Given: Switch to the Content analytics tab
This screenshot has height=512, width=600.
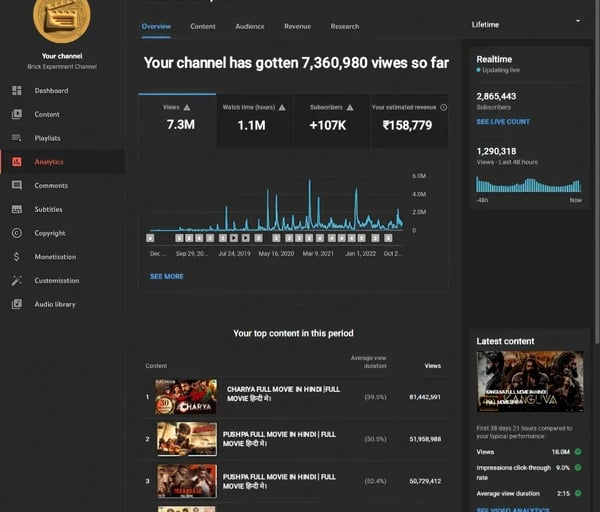Looking at the screenshot, I should pos(203,26).
